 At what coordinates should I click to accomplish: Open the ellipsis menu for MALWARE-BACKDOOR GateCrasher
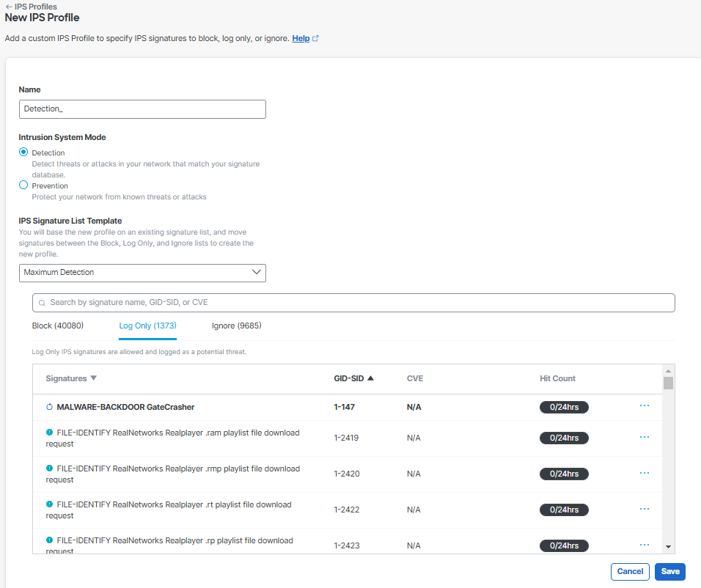[x=645, y=405]
